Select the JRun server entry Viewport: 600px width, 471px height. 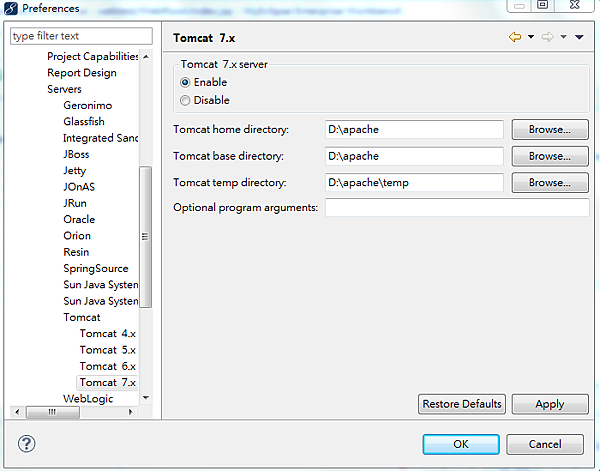point(75,203)
